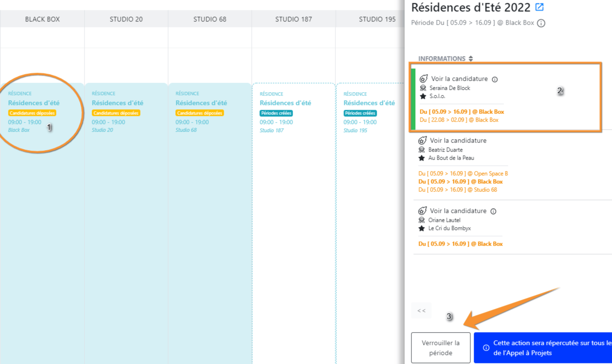Click Périodes créées badge in Studio 195 column
Image resolution: width=612 pixels, height=364 pixels.
360,113
